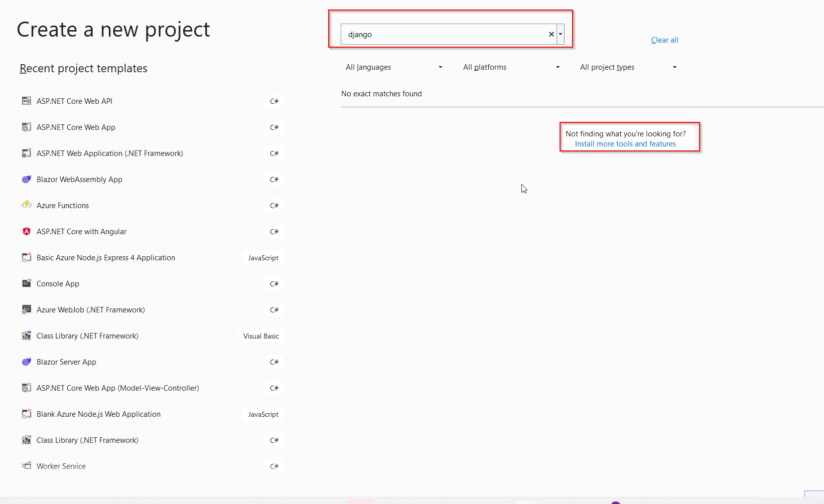Click the ASP.NET Core Model-View-Controller template icon

click(27, 388)
